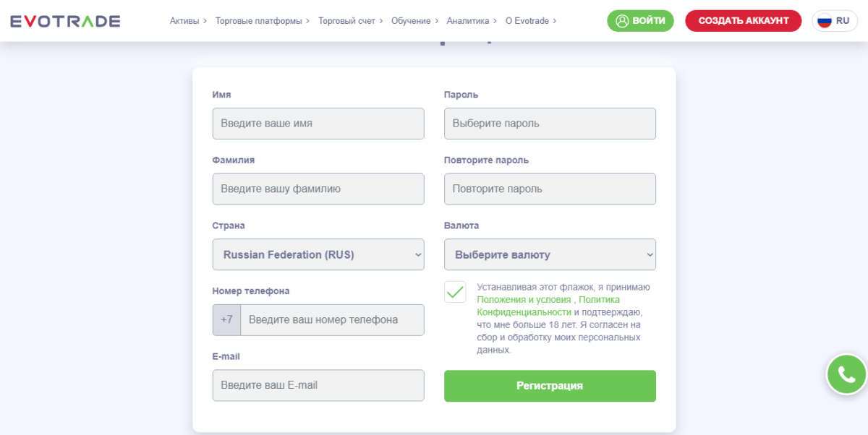Click the phone number input field

point(332,320)
